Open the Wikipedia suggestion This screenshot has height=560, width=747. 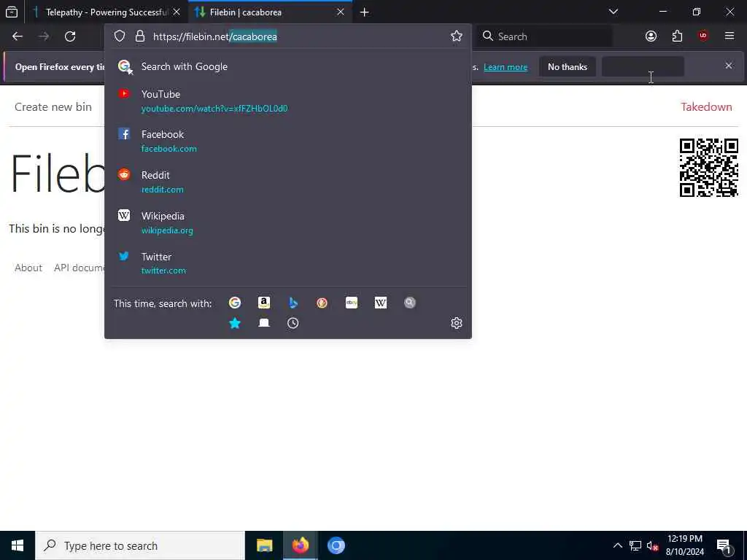coord(287,223)
